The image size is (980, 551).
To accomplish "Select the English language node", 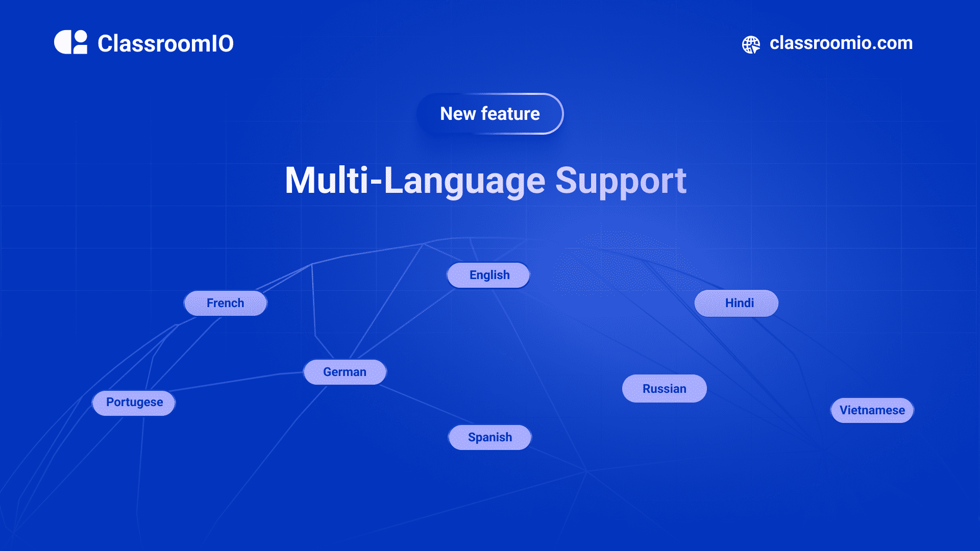I will pyautogui.click(x=489, y=274).
